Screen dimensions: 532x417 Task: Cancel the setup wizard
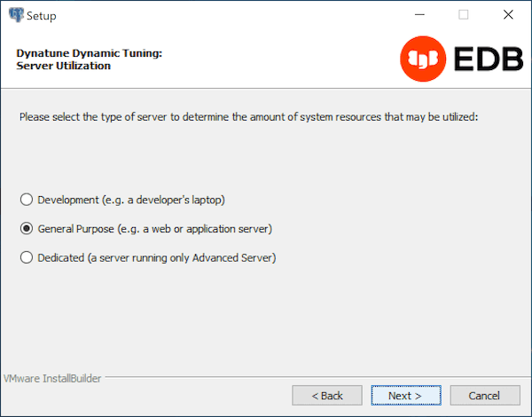pos(484,395)
